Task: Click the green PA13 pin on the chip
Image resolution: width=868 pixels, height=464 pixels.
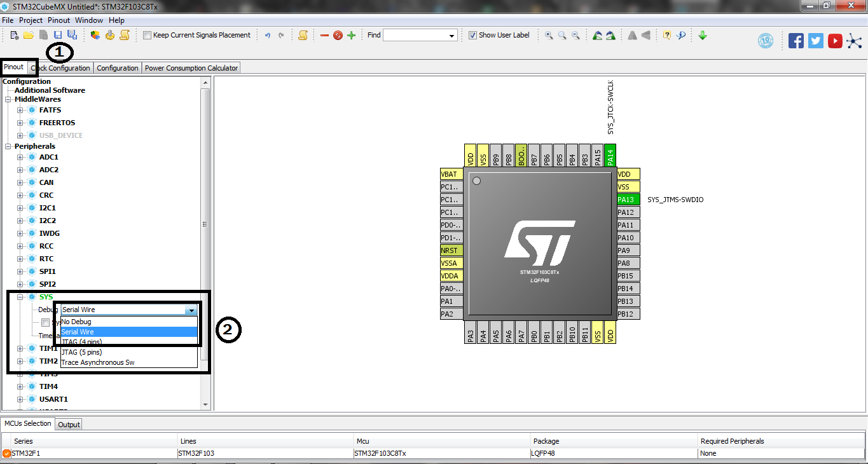Action: tap(628, 199)
